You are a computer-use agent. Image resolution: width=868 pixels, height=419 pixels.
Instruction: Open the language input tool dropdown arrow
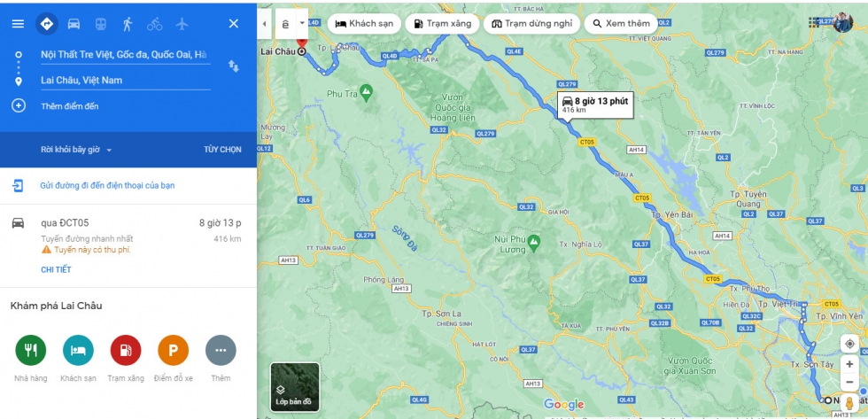pyautogui.click(x=302, y=23)
